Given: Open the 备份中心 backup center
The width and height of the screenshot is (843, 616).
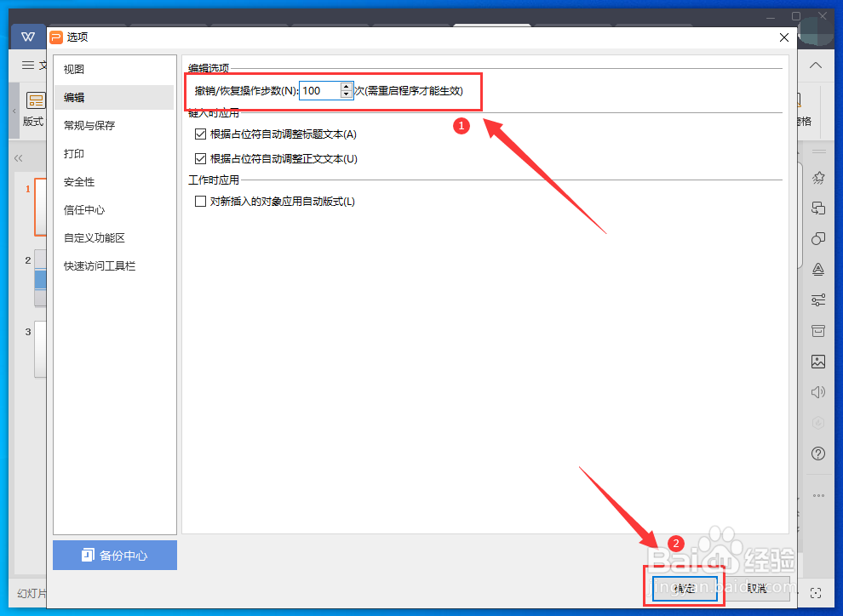Looking at the screenshot, I should tap(115, 556).
